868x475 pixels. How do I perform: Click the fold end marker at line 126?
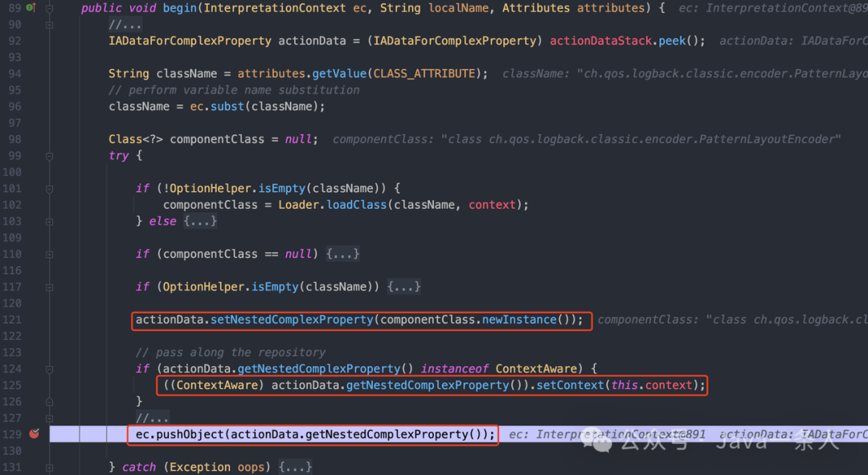pos(49,402)
